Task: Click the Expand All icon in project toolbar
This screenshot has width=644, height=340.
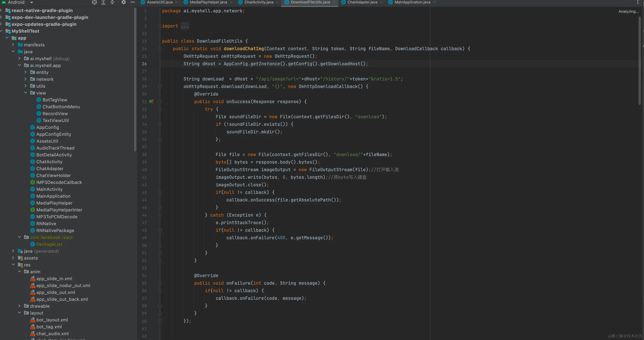Action: (103, 2)
